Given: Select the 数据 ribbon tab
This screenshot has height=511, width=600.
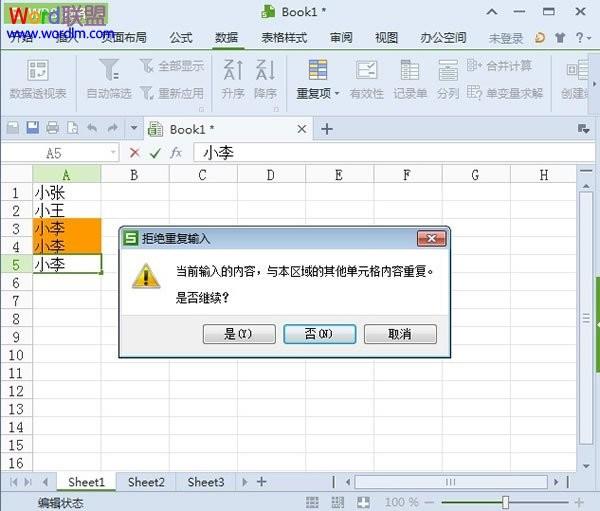Looking at the screenshot, I should (227, 38).
